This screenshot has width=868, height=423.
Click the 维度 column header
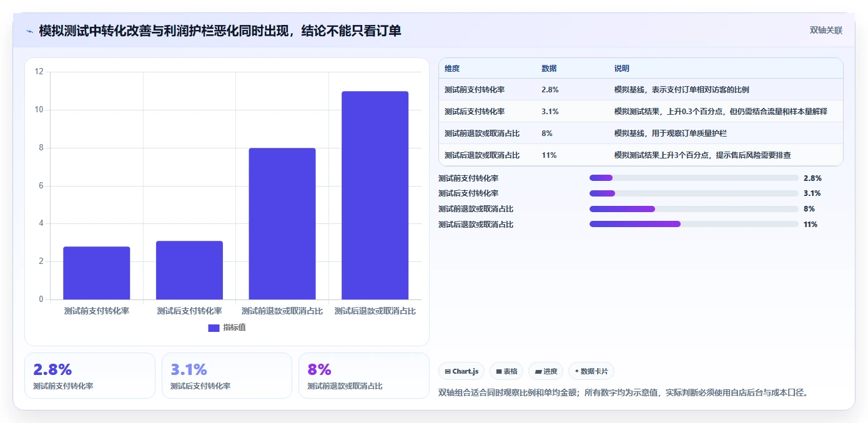[452, 69]
